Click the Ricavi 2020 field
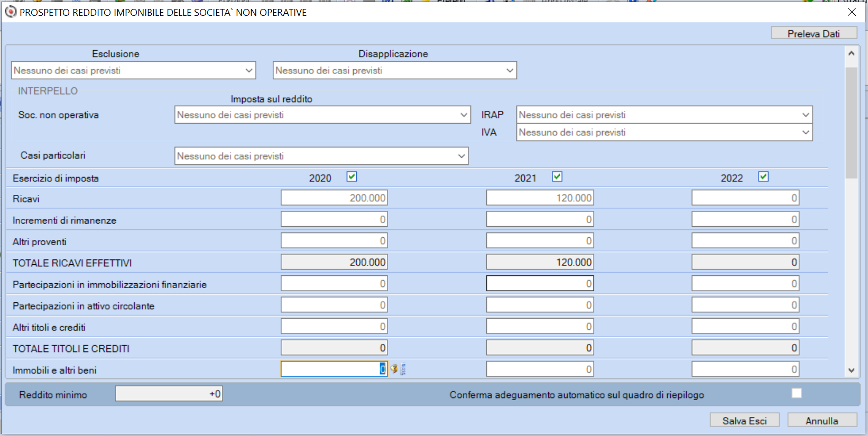This screenshot has width=868, height=436. click(x=334, y=198)
